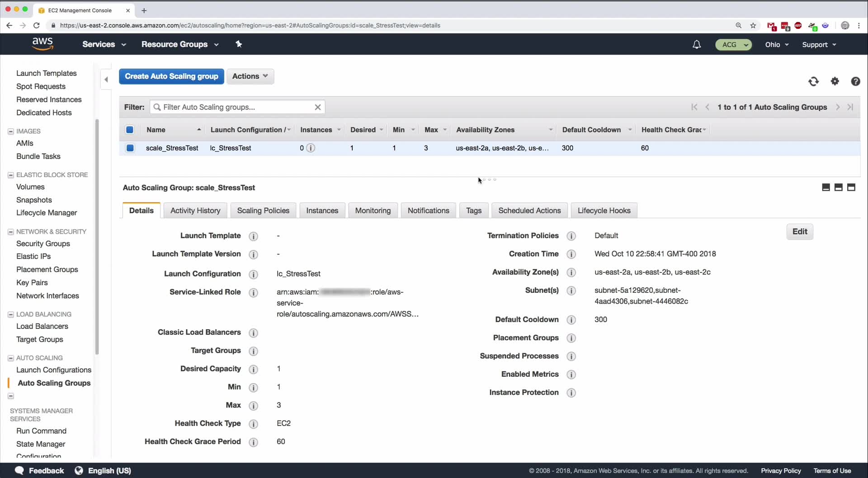
Task: Toggle the select-all checkbox in table header
Action: [x=130, y=130]
